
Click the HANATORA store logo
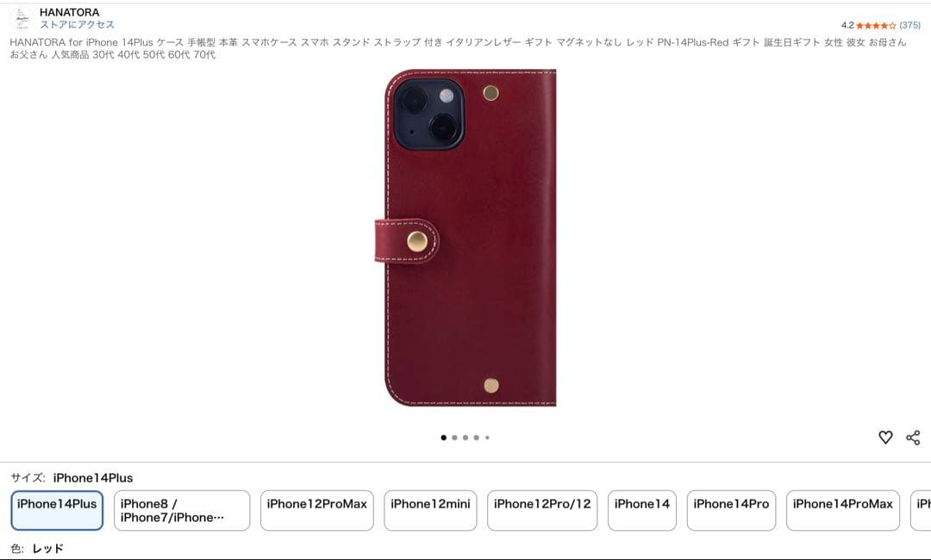(22, 18)
